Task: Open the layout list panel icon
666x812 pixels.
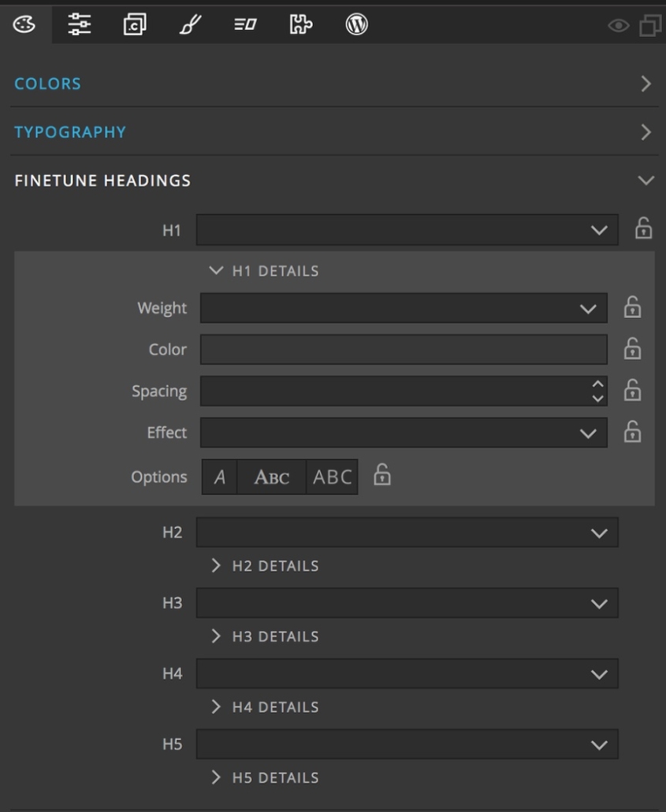Action: click(244, 24)
